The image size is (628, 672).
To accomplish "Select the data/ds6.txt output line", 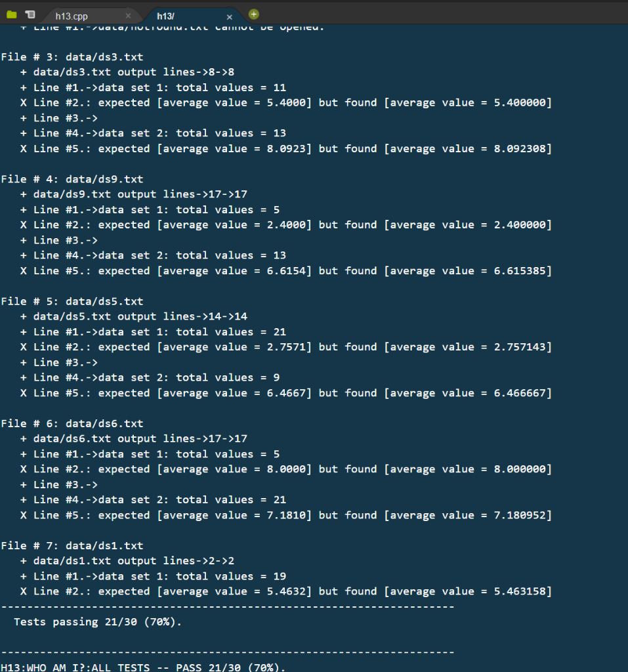I will pyautogui.click(x=130, y=438).
